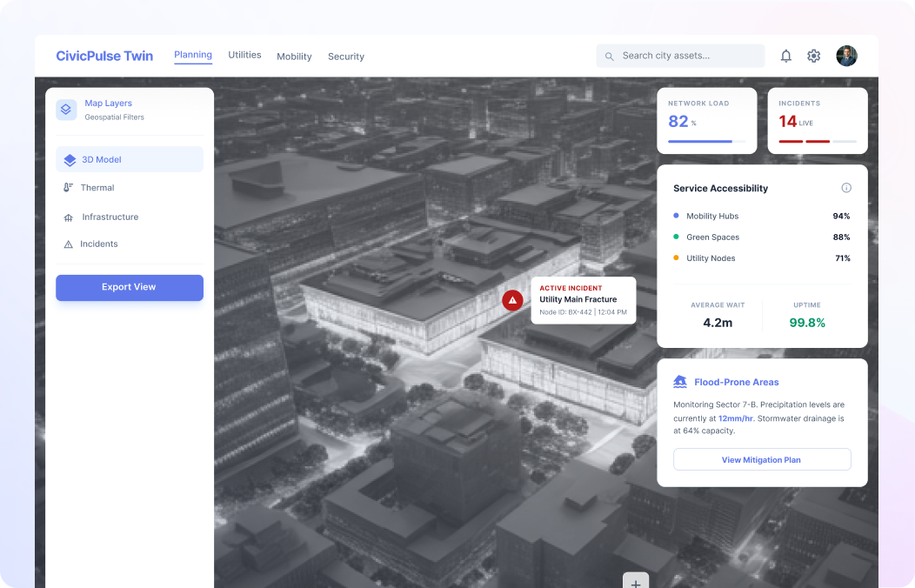The height and width of the screenshot is (588, 915).
Task: Go to the Security tab
Action: [x=345, y=57]
